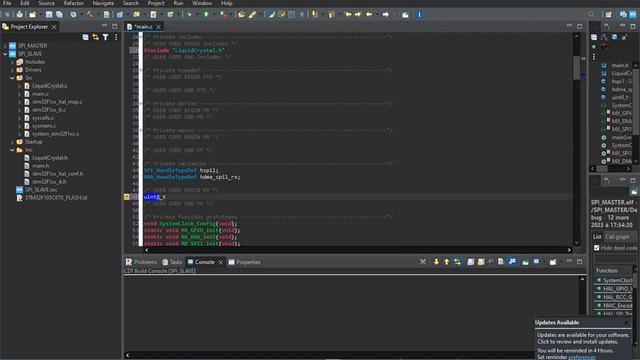Click the Console vertical scrollbar up arrow
Viewport: 640px width, 360px height.
582,279
